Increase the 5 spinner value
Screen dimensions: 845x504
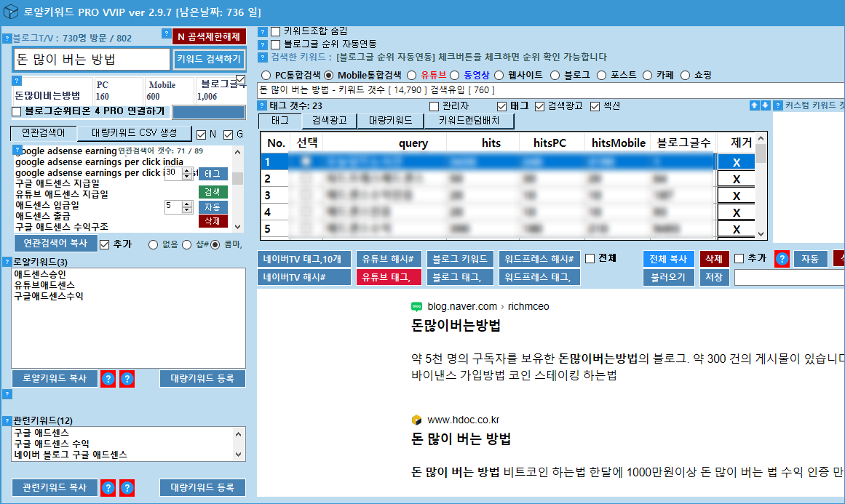coord(187,204)
